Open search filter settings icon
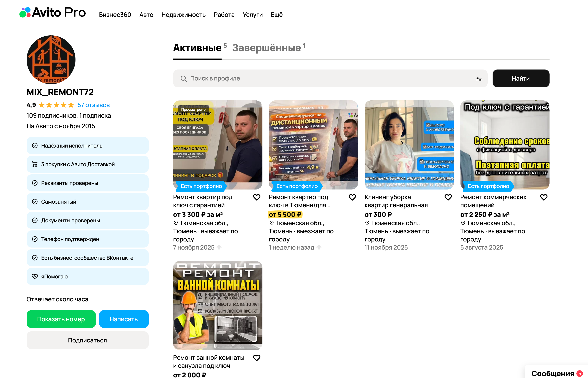 [x=479, y=79]
